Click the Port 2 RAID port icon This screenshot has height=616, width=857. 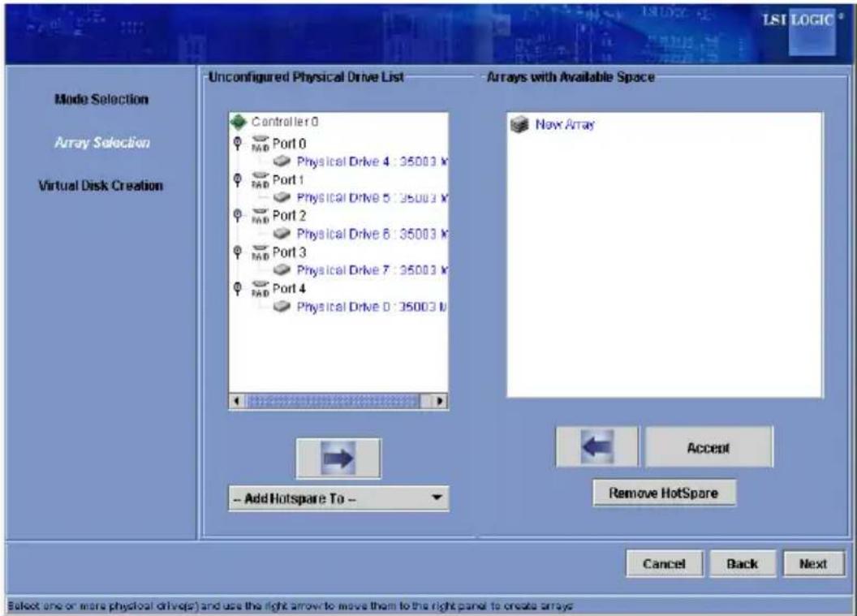pyautogui.click(x=261, y=216)
